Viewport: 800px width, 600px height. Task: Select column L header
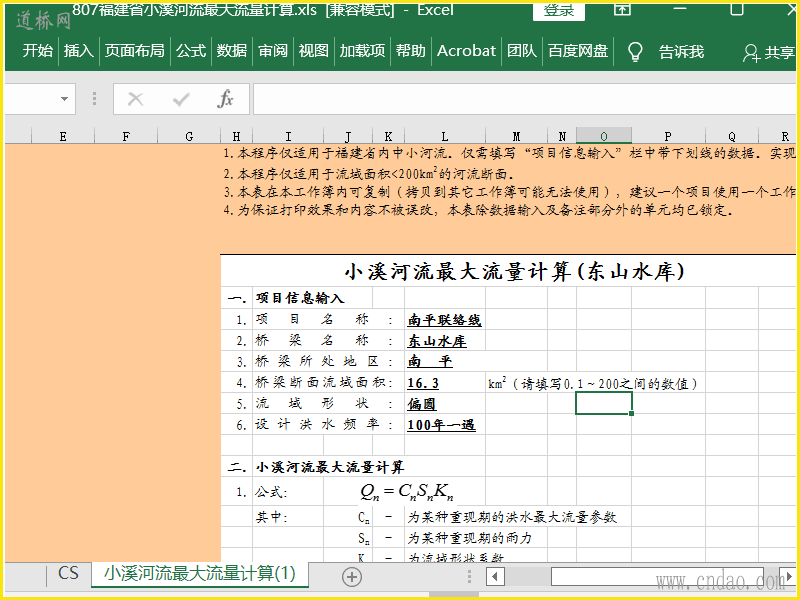[x=445, y=136]
